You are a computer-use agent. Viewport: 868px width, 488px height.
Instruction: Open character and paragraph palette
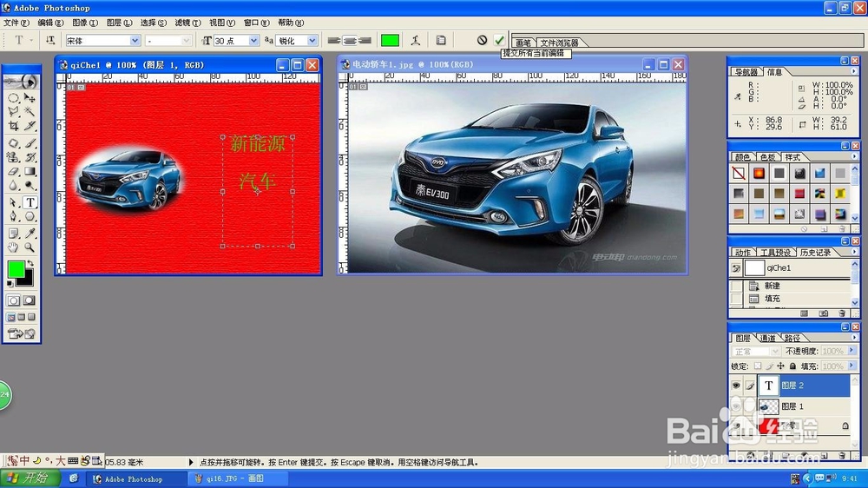(x=441, y=41)
